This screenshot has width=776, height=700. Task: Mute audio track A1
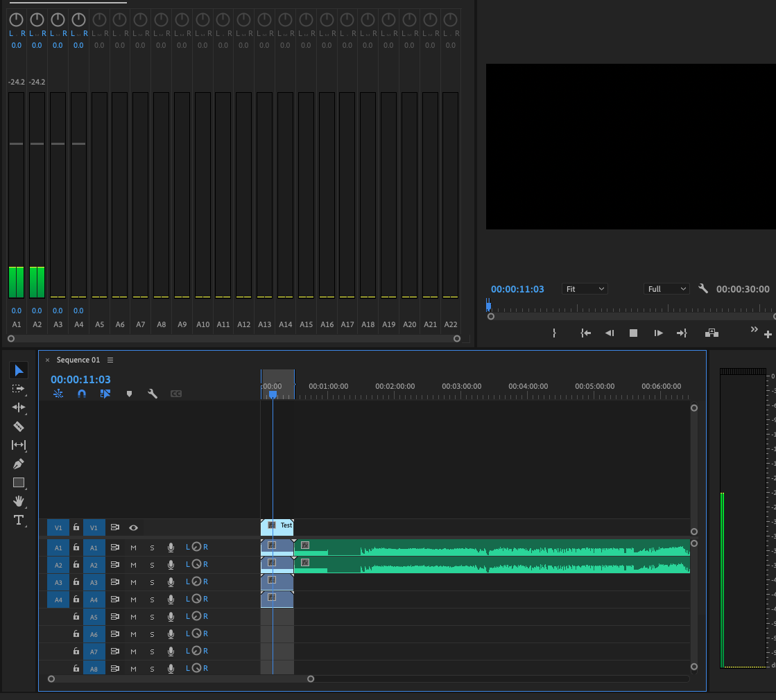tap(133, 547)
